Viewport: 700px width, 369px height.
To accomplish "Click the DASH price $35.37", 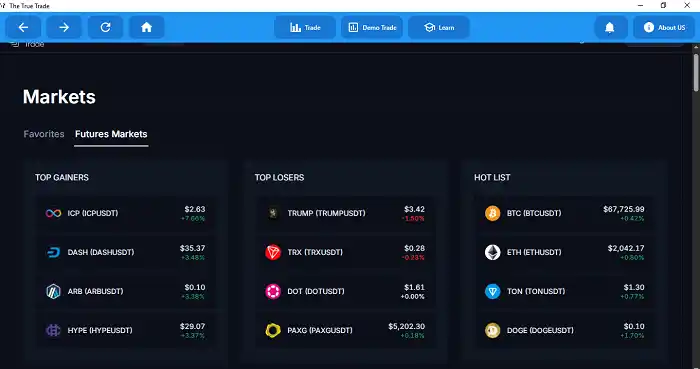I will [192, 248].
